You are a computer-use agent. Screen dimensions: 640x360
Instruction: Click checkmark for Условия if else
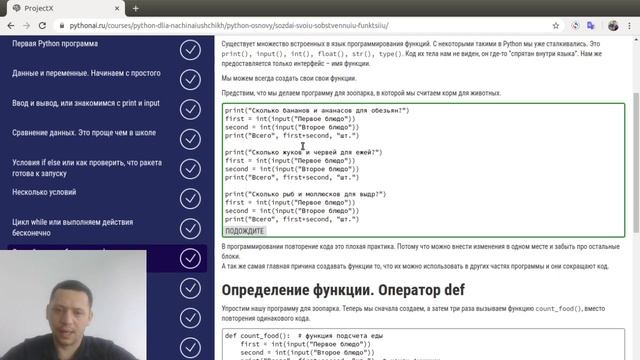coord(190,169)
